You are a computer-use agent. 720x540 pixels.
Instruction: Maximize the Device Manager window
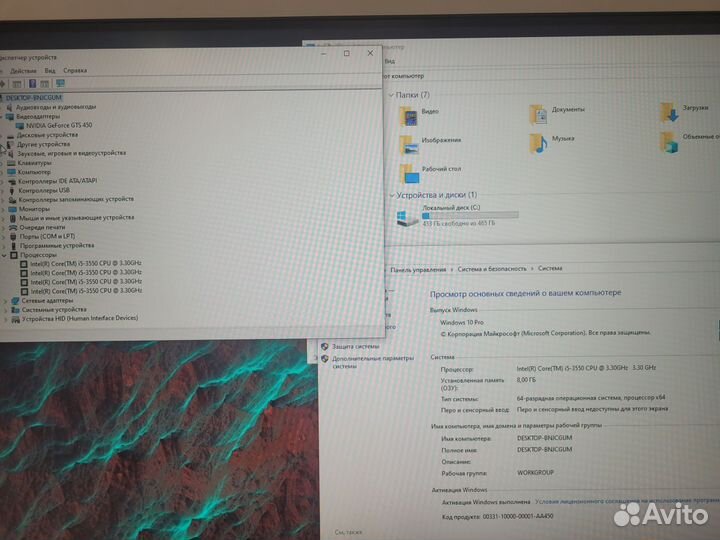click(x=347, y=54)
